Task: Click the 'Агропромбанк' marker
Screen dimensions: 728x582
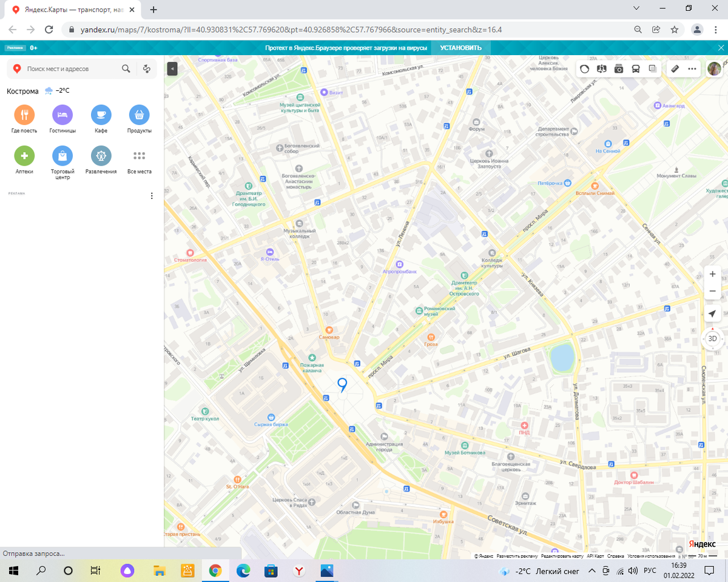Action: [x=399, y=264]
